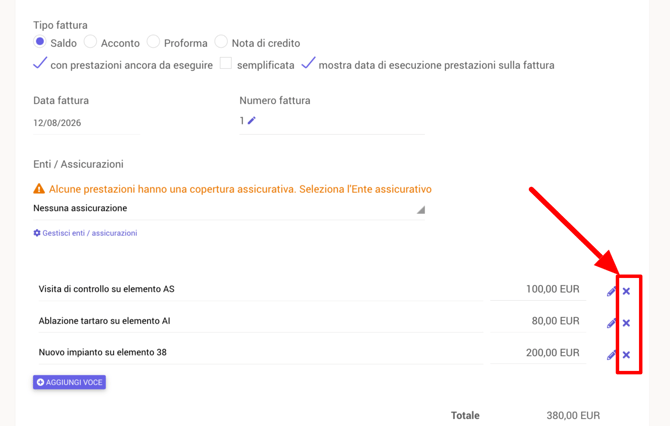Open the Nessuna assicurazione dropdown
The height and width of the screenshot is (426, 670).
click(x=229, y=209)
